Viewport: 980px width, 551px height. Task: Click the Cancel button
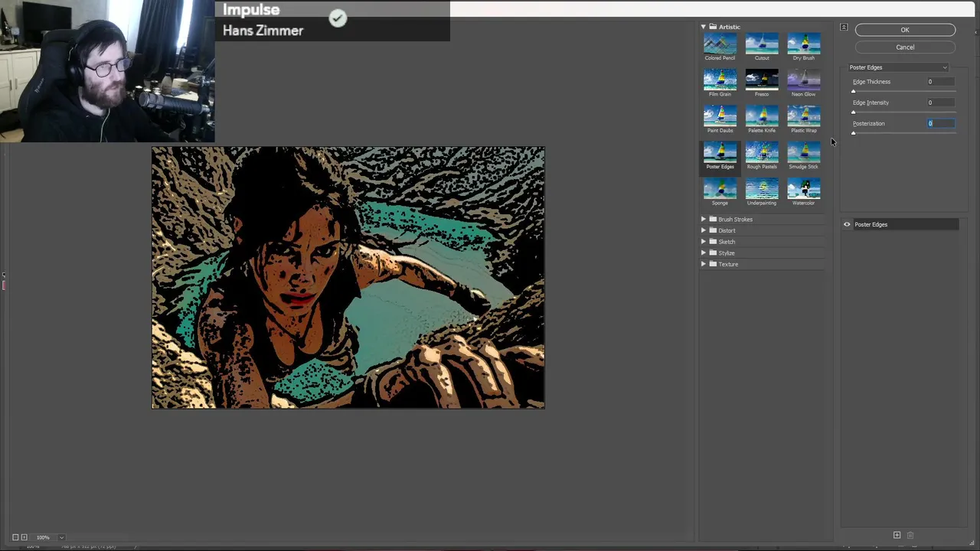905,47
